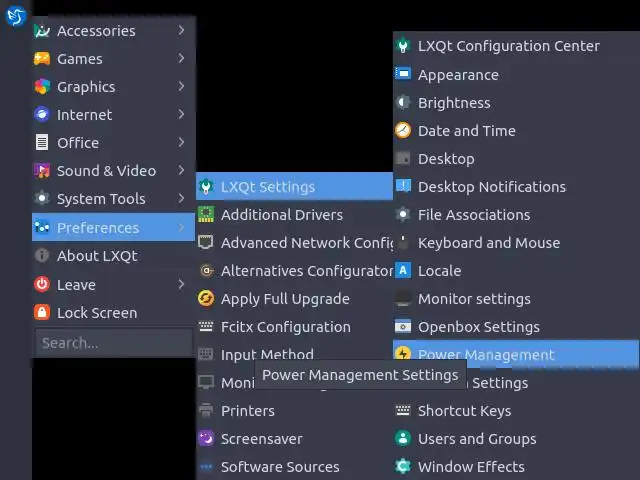Click the LXQt Configuration Center icon
This screenshot has height=480, width=640.
coord(403,46)
